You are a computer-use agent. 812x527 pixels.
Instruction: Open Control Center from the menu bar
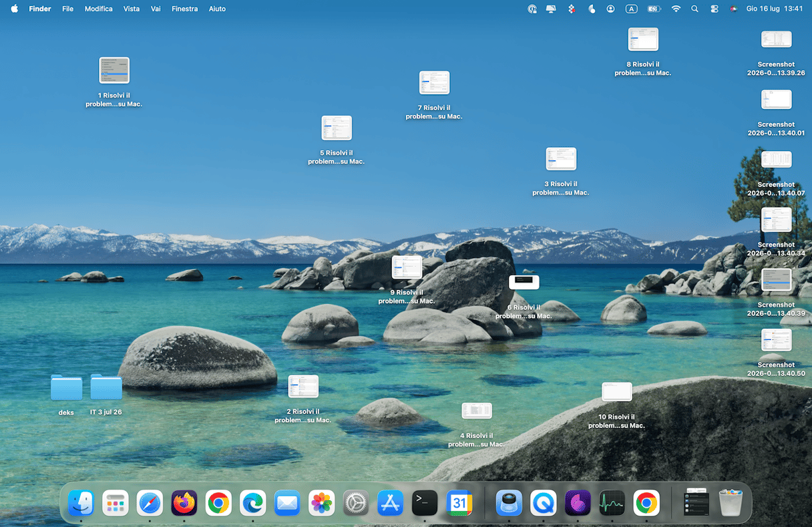(715, 9)
